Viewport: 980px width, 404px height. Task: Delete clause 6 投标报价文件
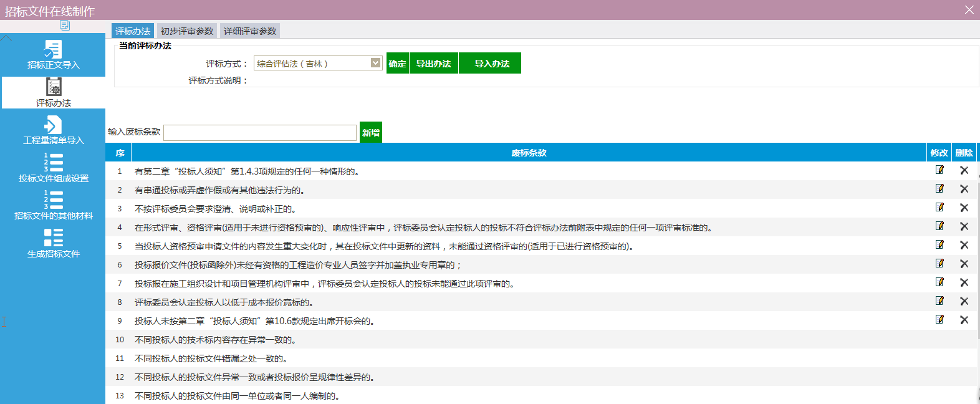pyautogui.click(x=964, y=264)
